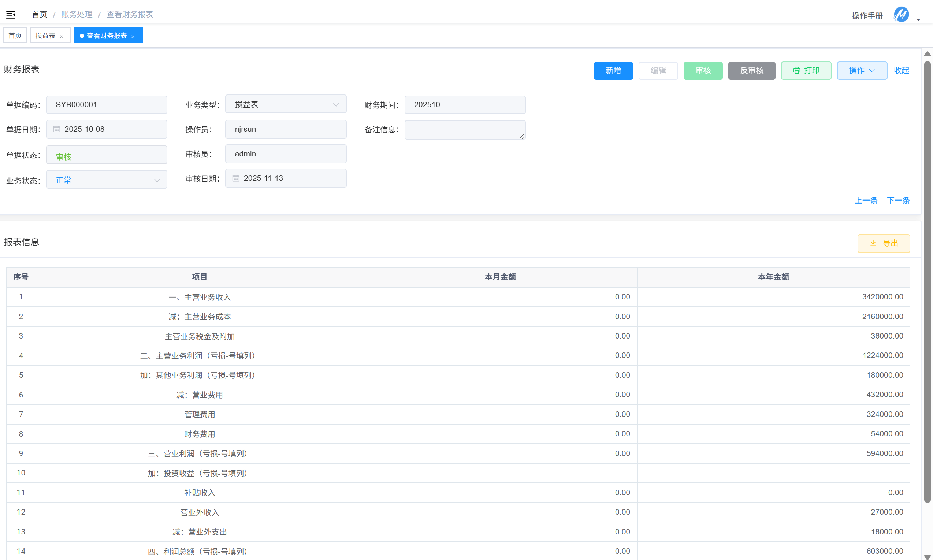
Task: Collapse the form via 收起 link
Action: tap(901, 71)
